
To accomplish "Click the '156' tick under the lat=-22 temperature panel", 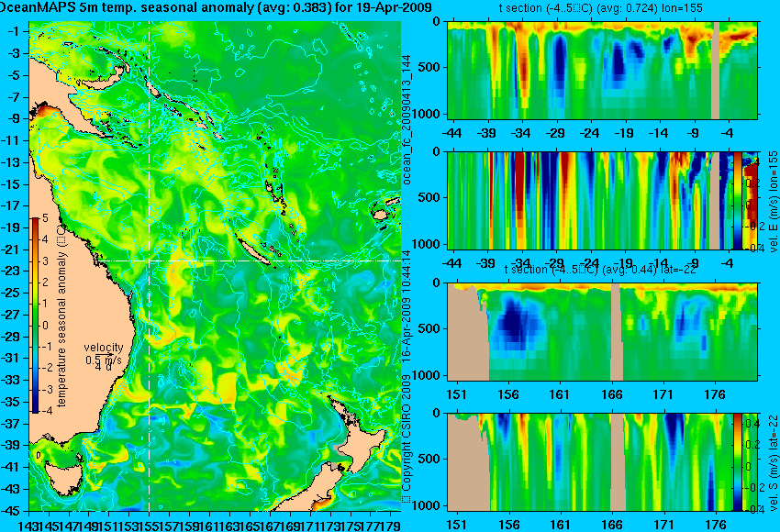I will 508,394.
